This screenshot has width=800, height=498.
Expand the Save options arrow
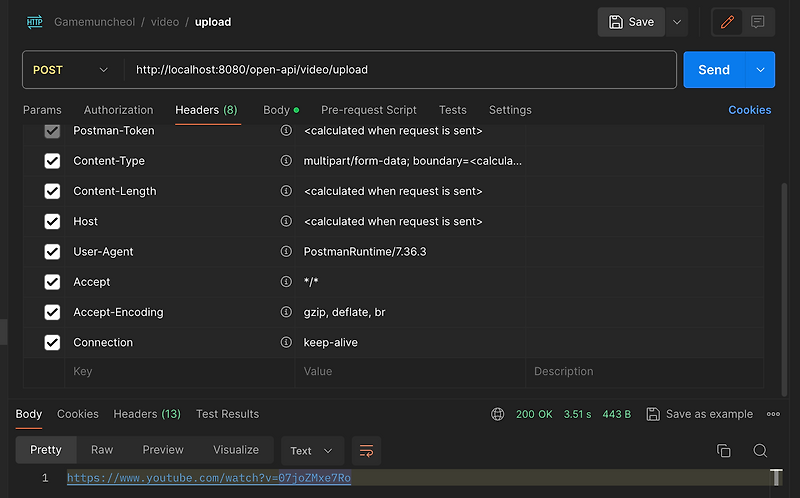(x=678, y=22)
